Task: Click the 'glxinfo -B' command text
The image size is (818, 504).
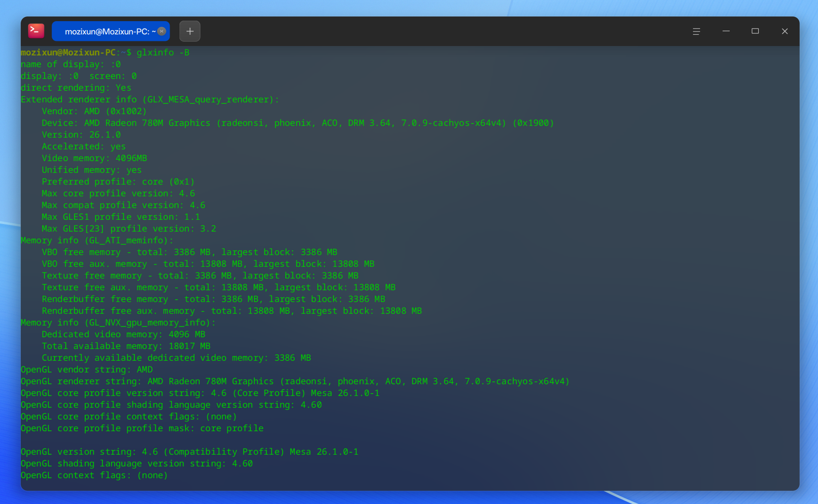Action: click(163, 53)
